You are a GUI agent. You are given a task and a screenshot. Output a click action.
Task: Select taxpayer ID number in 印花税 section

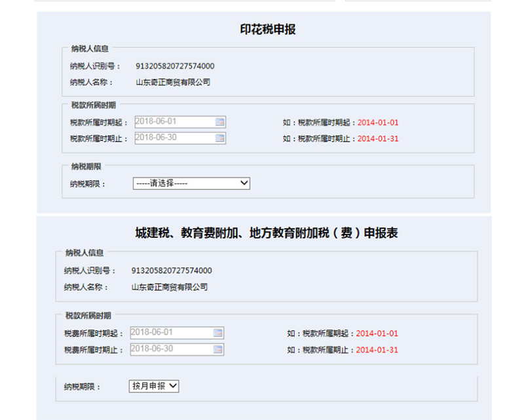pyautogui.click(x=175, y=66)
